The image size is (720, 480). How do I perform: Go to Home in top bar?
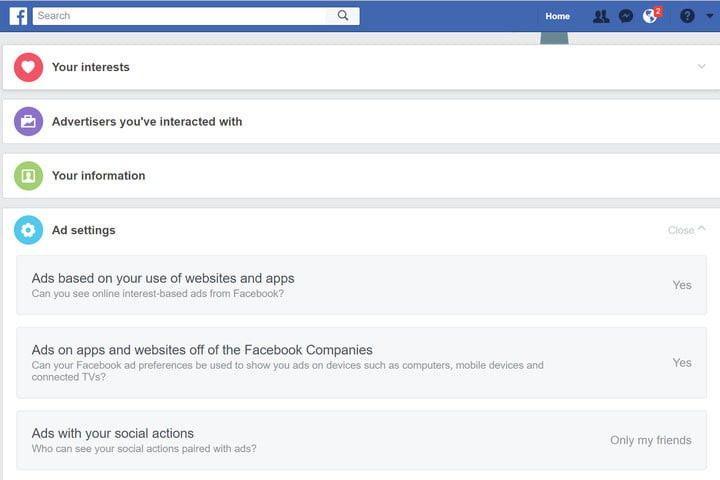[x=557, y=16]
